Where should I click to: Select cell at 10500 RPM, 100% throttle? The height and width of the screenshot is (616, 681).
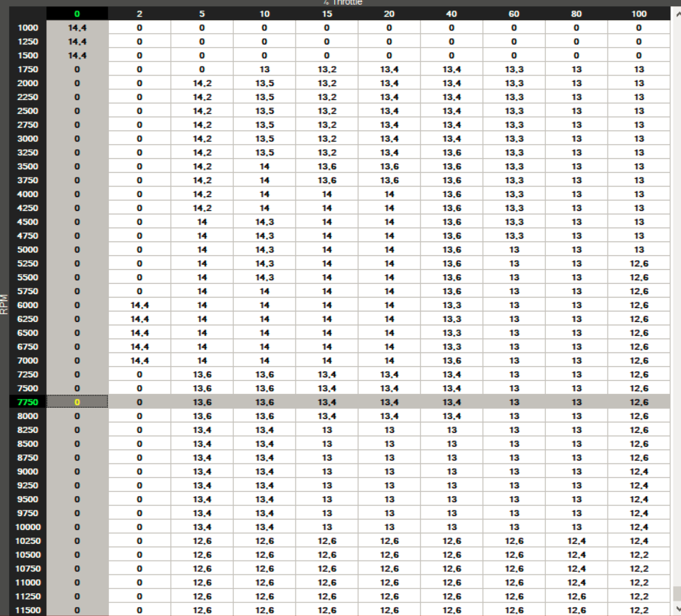click(x=639, y=554)
